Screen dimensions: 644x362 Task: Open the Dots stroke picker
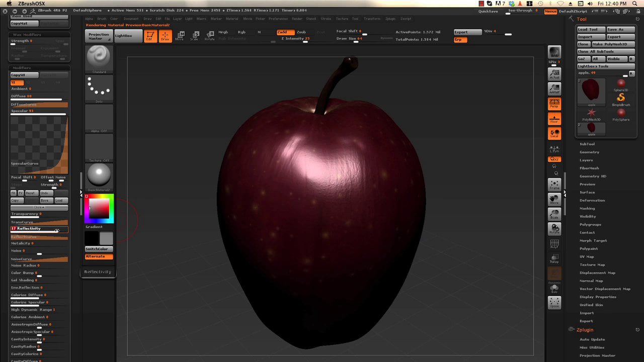click(x=99, y=87)
